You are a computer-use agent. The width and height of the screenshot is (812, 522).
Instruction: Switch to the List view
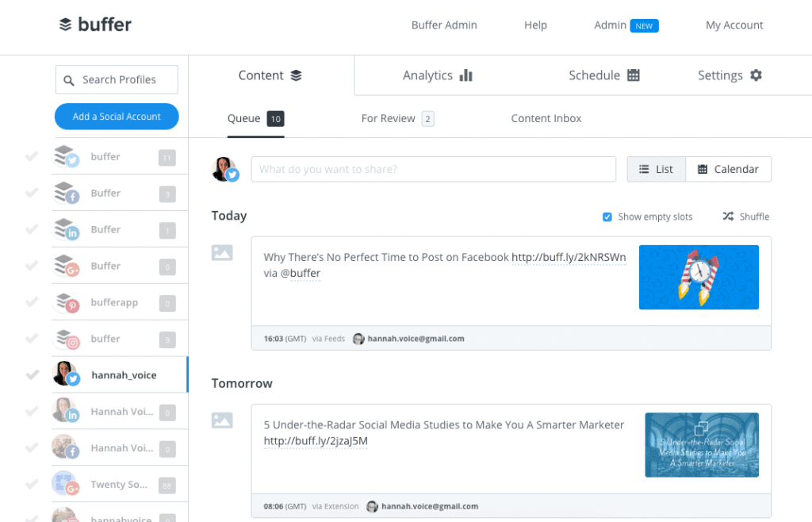click(656, 169)
